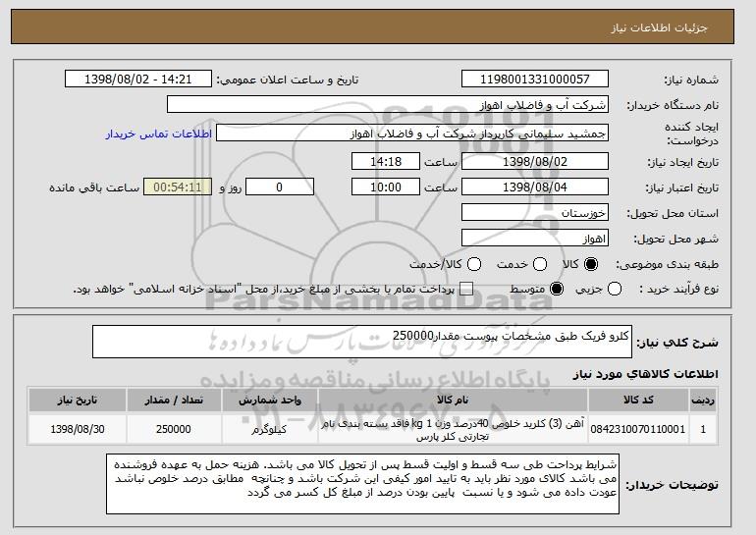
Task: Click the creation date field 1398/08/02
Action: [x=535, y=161]
